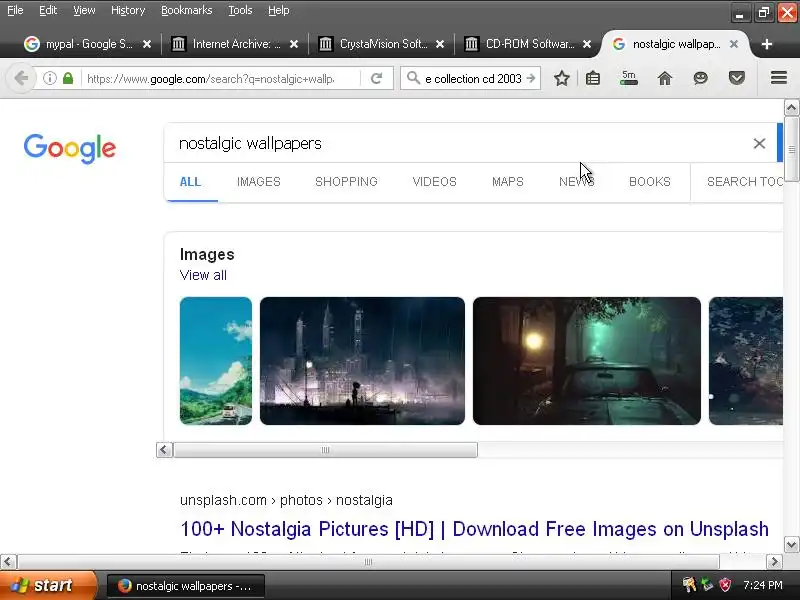Open a new tab with plus button

[x=766, y=44]
